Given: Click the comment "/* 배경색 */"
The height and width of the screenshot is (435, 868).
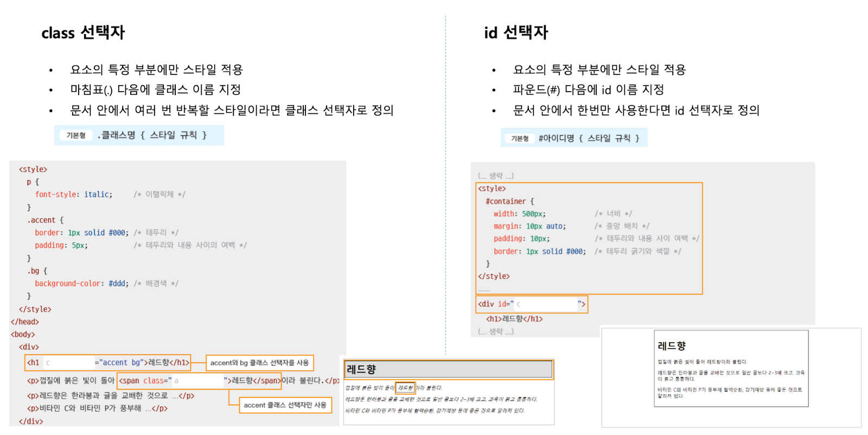Looking at the screenshot, I should coord(156,283).
